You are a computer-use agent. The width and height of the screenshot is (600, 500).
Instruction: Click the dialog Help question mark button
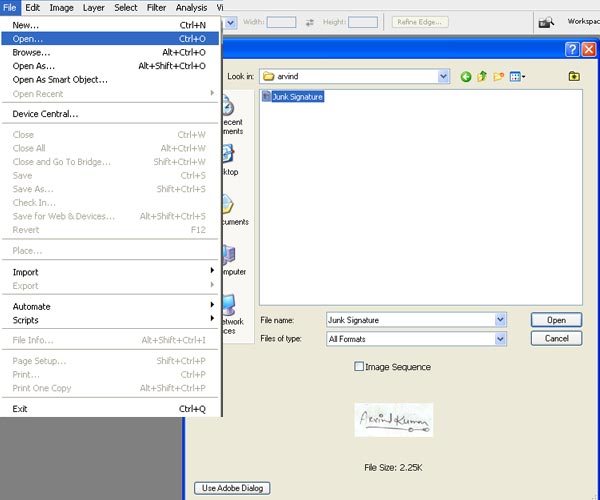pos(572,49)
